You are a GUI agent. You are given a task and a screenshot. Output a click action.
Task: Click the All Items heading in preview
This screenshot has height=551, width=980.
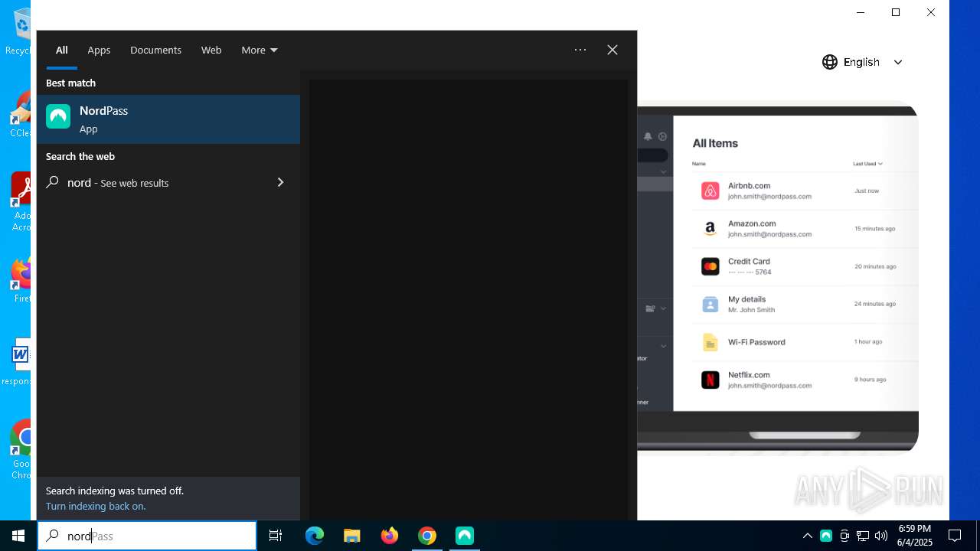(715, 143)
